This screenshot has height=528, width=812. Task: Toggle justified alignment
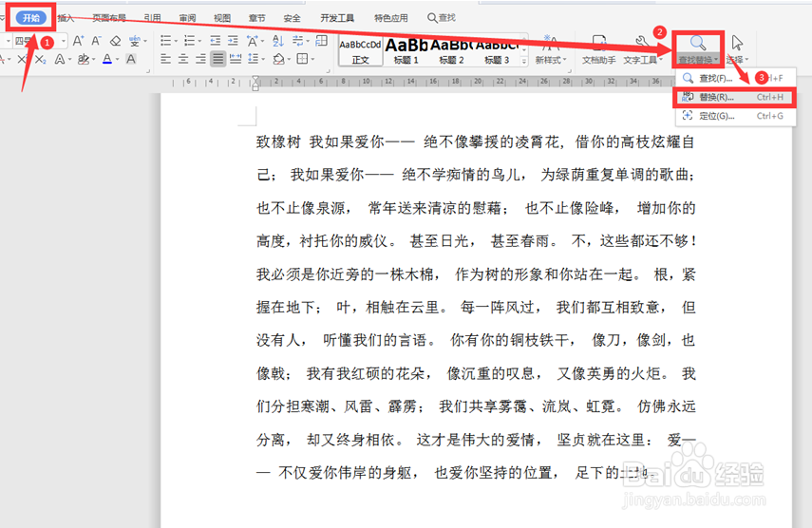(218, 59)
